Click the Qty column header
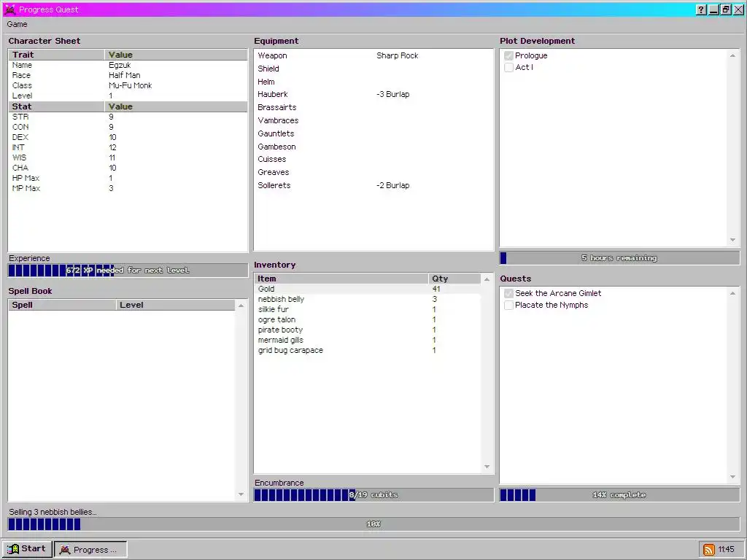747x560 pixels. (x=454, y=279)
